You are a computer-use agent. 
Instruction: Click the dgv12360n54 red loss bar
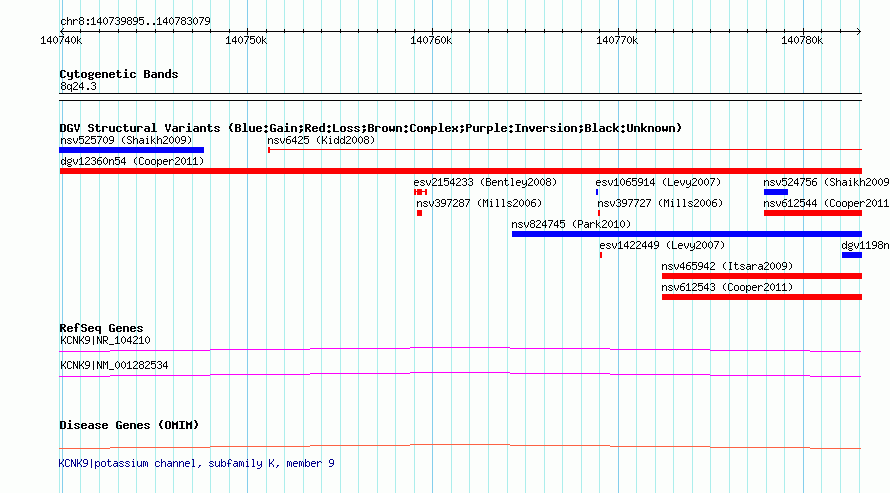click(460, 171)
